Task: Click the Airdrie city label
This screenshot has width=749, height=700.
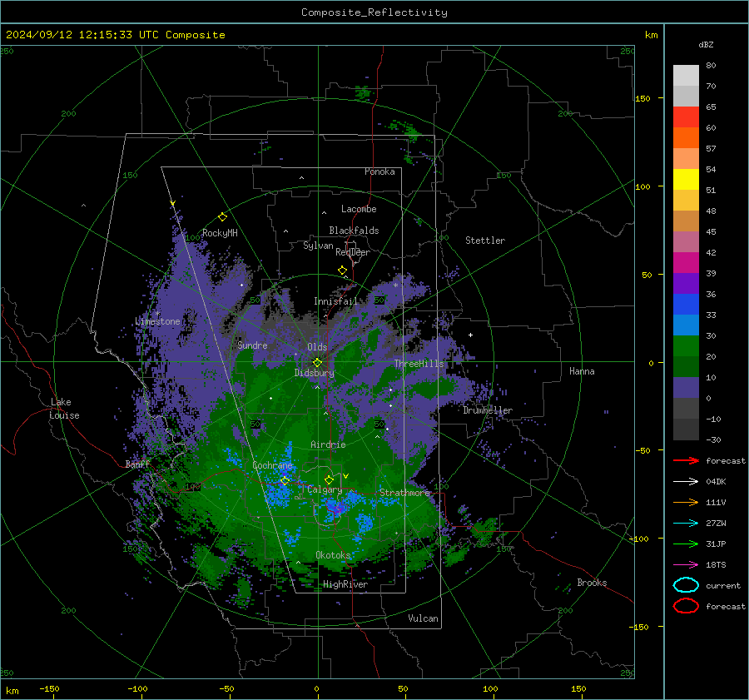Action: pyautogui.click(x=328, y=444)
